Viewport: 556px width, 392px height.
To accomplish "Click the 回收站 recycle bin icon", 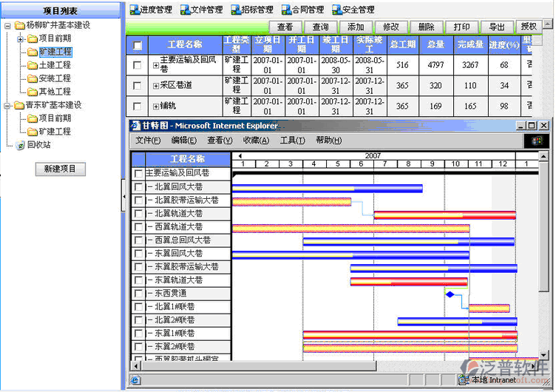I will click(x=20, y=145).
